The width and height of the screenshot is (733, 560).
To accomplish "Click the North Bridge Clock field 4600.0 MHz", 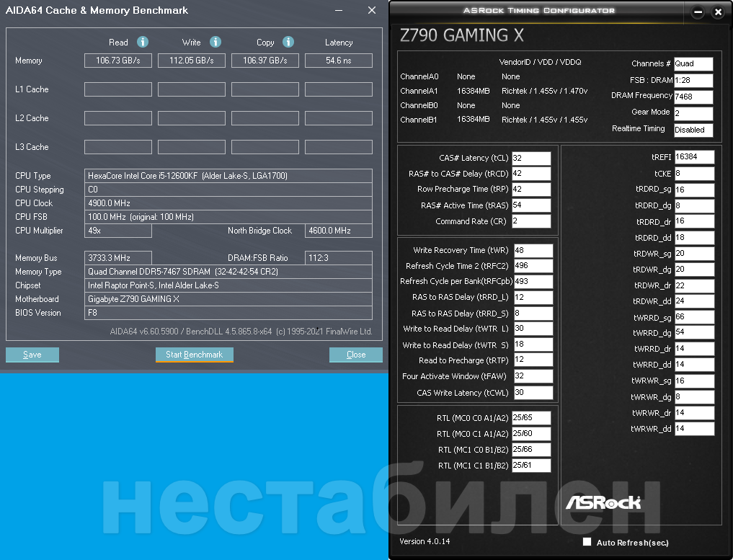I will [339, 231].
